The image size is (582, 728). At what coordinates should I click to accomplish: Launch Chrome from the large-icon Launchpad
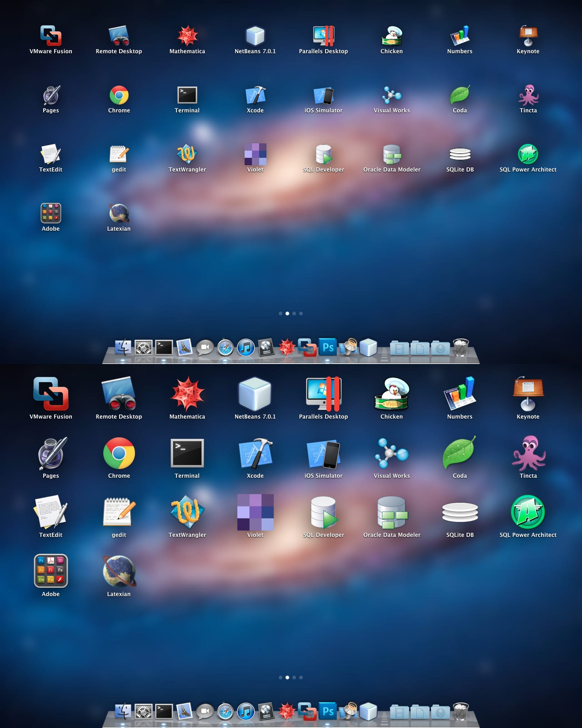pyautogui.click(x=119, y=453)
